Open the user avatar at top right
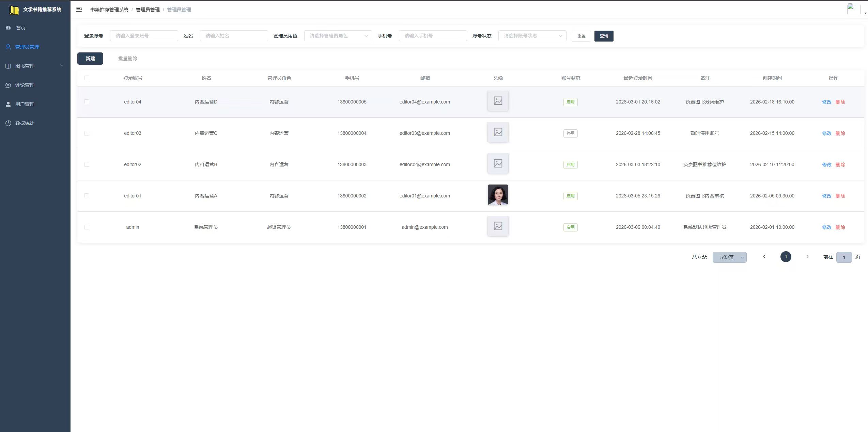The image size is (868, 432). point(854,10)
